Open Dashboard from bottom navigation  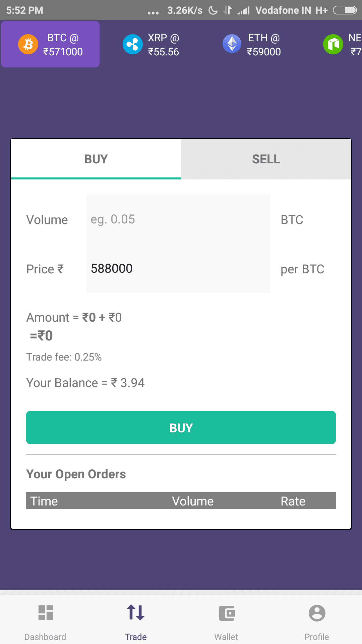point(45,621)
